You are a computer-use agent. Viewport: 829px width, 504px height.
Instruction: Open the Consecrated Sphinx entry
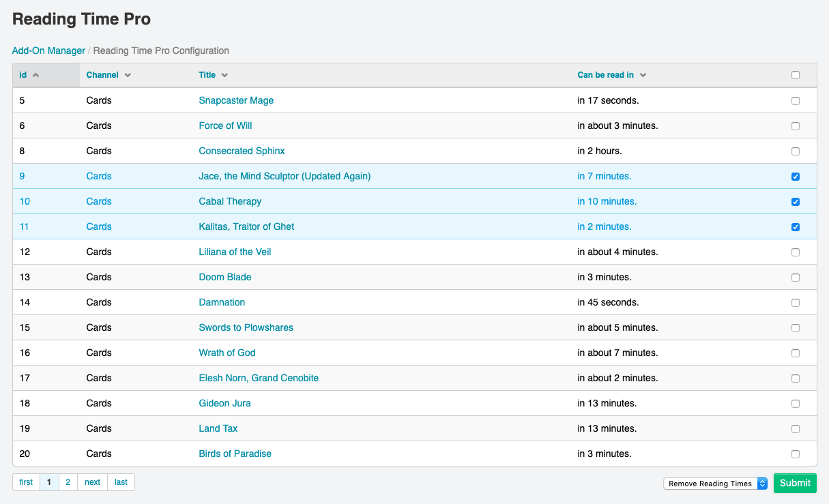[242, 151]
